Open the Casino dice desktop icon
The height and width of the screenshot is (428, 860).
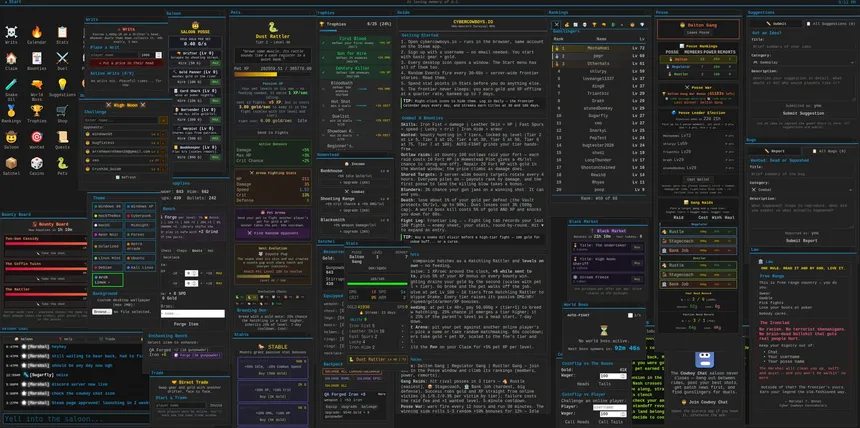click(37, 166)
